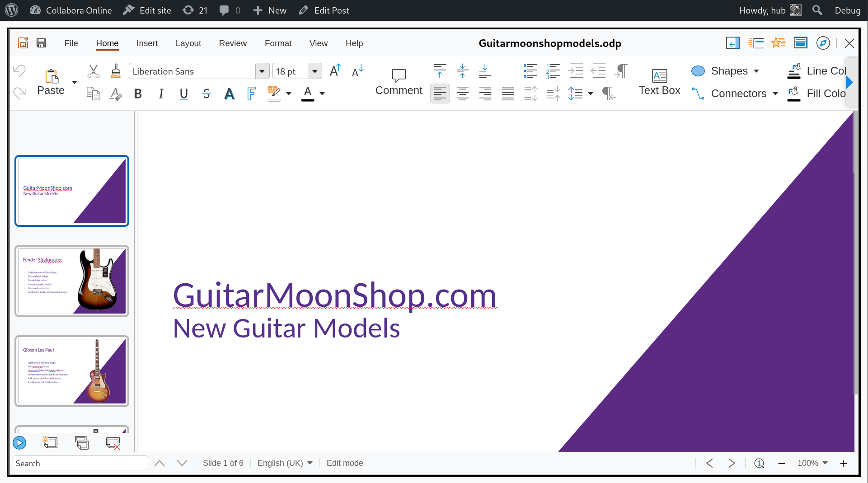Viewport: 868px width, 483px height.
Task: Apply text shadow with the blue A icon
Action: point(230,94)
